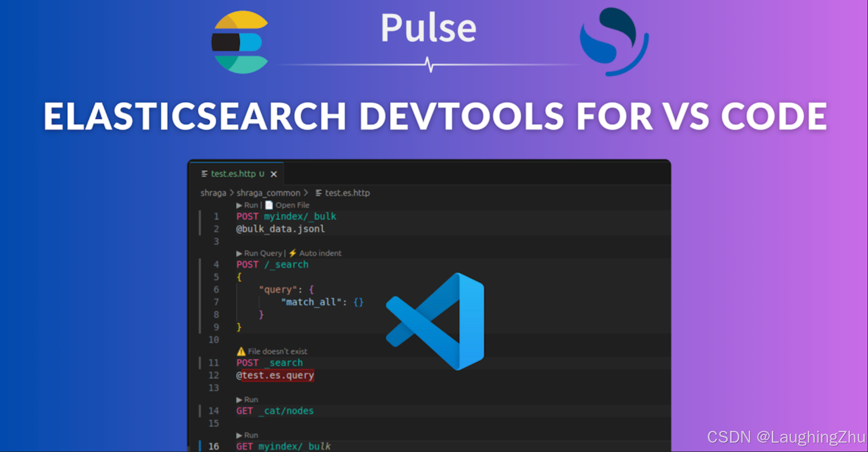
Task: Click the POST myindex/_bulk request line
Action: pyautogui.click(x=286, y=216)
